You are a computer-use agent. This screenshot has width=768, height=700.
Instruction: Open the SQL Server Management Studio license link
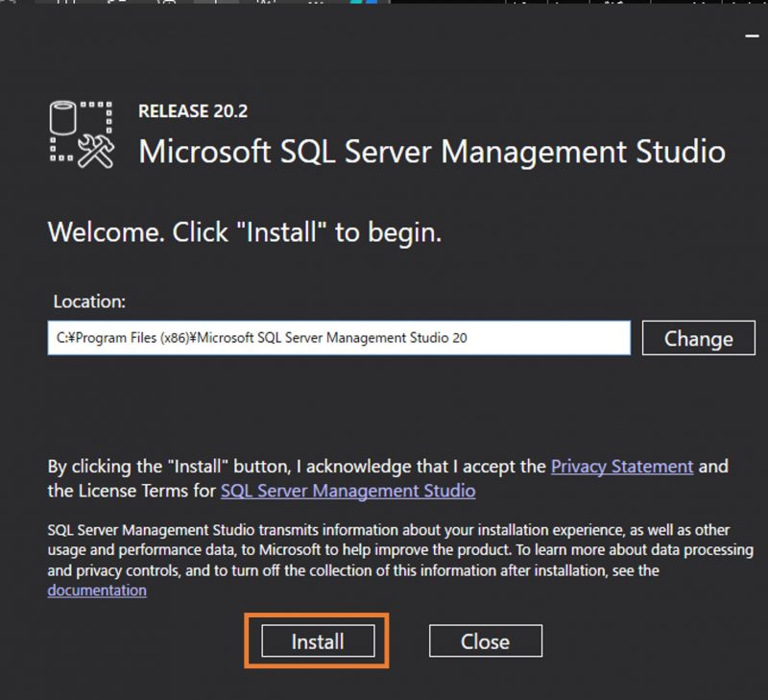pos(348,491)
